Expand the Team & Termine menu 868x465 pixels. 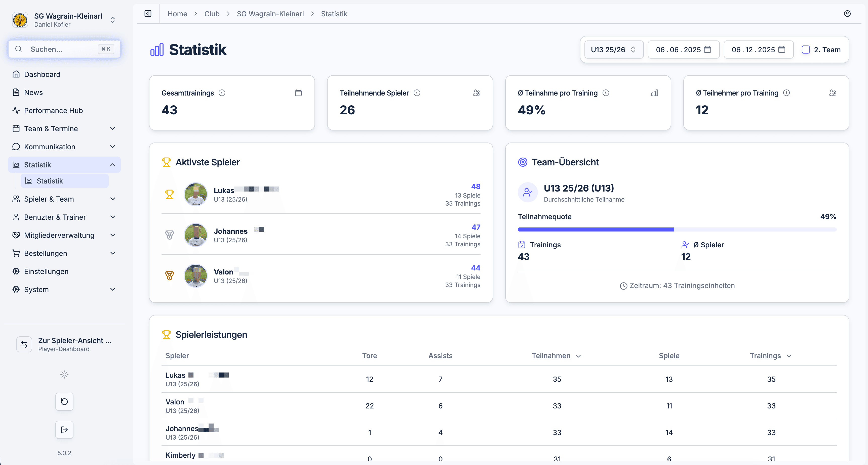pos(64,129)
